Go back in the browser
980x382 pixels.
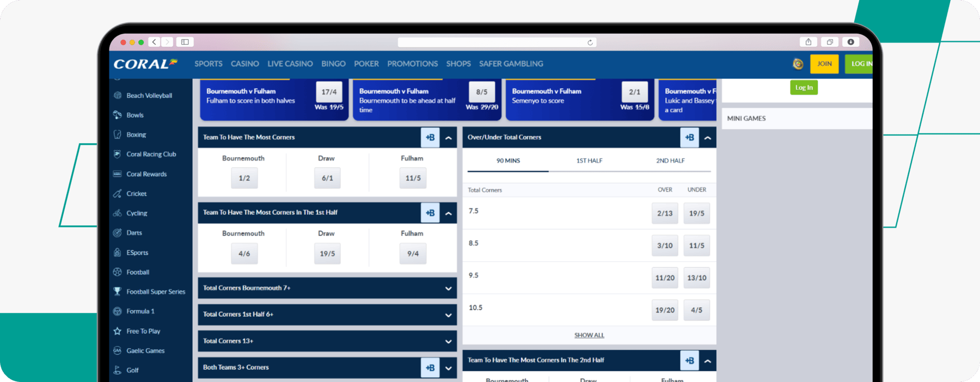155,42
